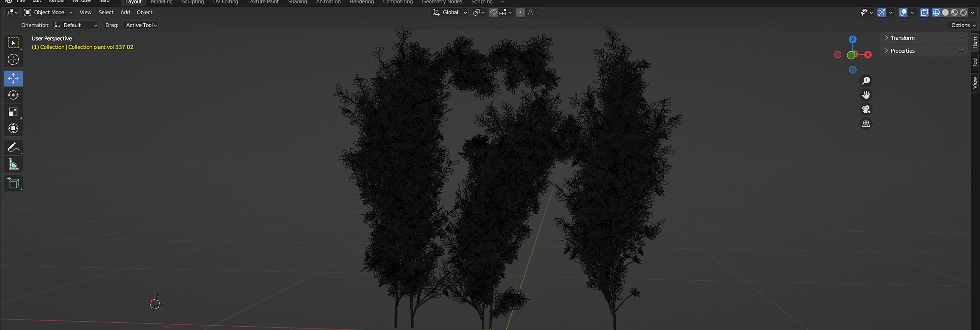The height and width of the screenshot is (330, 980).
Task: Choose the Move tool in the toolbar
Action: coord(13,78)
